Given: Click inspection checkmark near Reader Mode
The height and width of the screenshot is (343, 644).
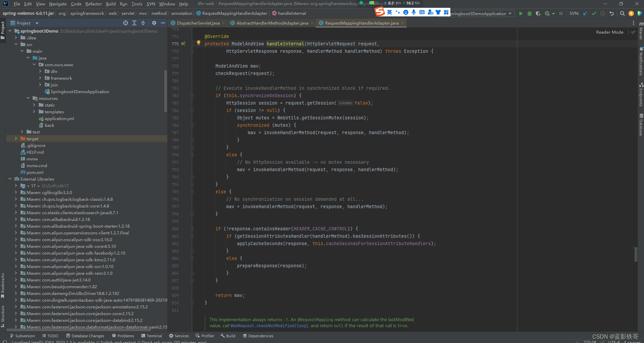Looking at the screenshot, I should pos(633,32).
